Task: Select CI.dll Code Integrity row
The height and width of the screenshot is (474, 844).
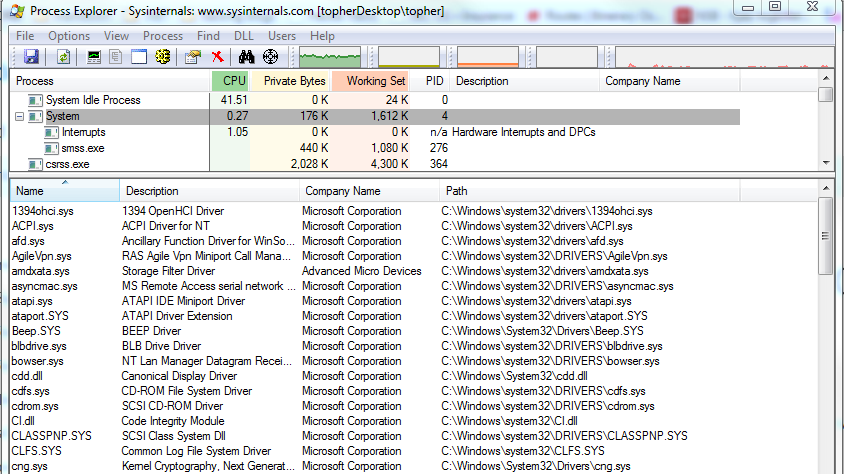Action: tap(375, 421)
